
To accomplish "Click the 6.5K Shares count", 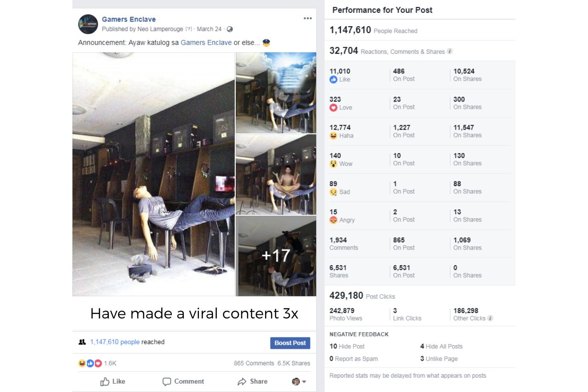I will pyautogui.click(x=294, y=363).
